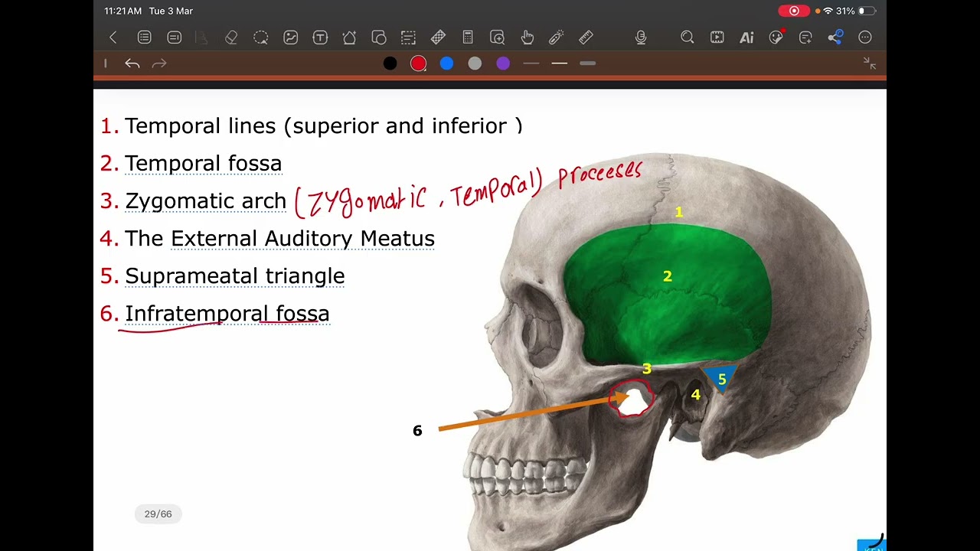Image resolution: width=980 pixels, height=551 pixels.
Task: Choose the purple pen color
Action: pos(503,64)
